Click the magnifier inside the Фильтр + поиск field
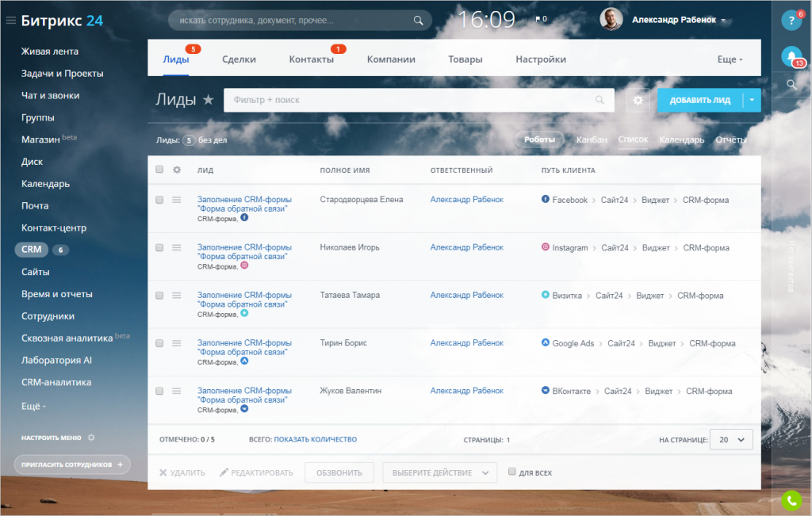The height and width of the screenshot is (516, 812). 599,100
